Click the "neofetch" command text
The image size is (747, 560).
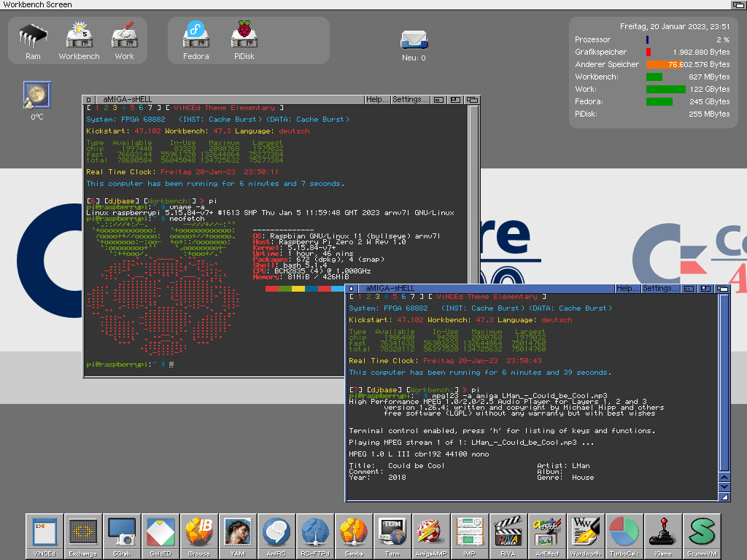187,219
